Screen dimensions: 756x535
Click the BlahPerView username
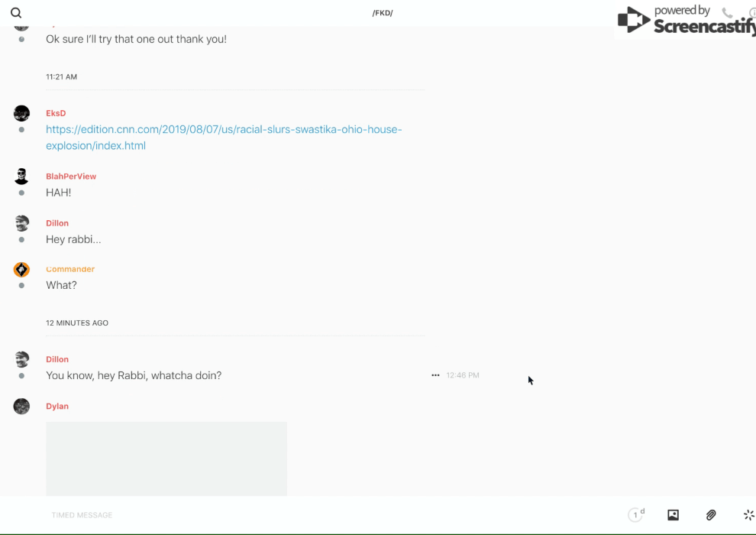[x=71, y=177]
